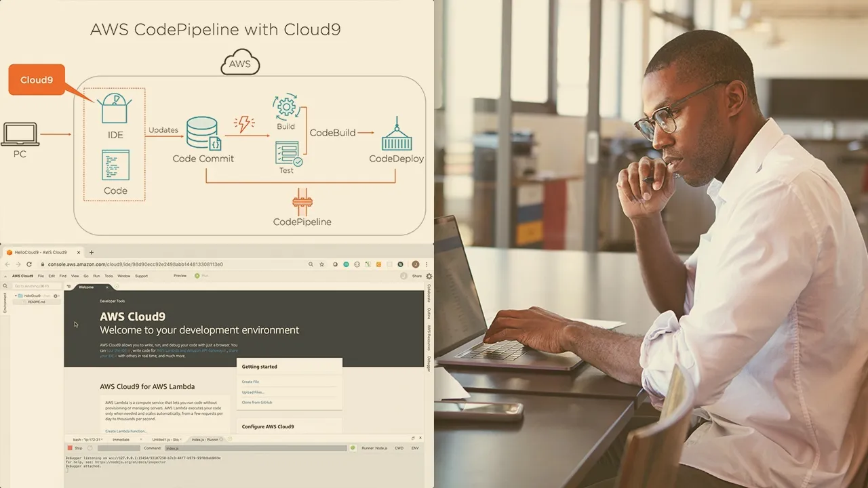Open the Chrome profile avatar

(415, 264)
